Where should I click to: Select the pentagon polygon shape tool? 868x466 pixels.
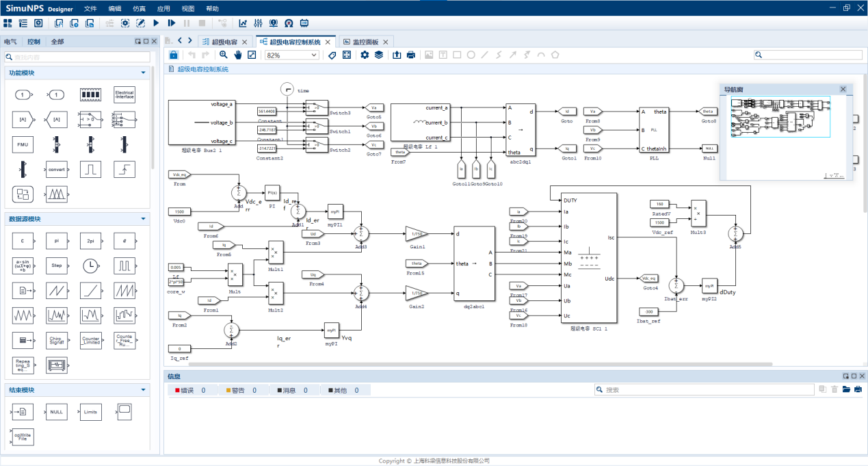(555, 55)
